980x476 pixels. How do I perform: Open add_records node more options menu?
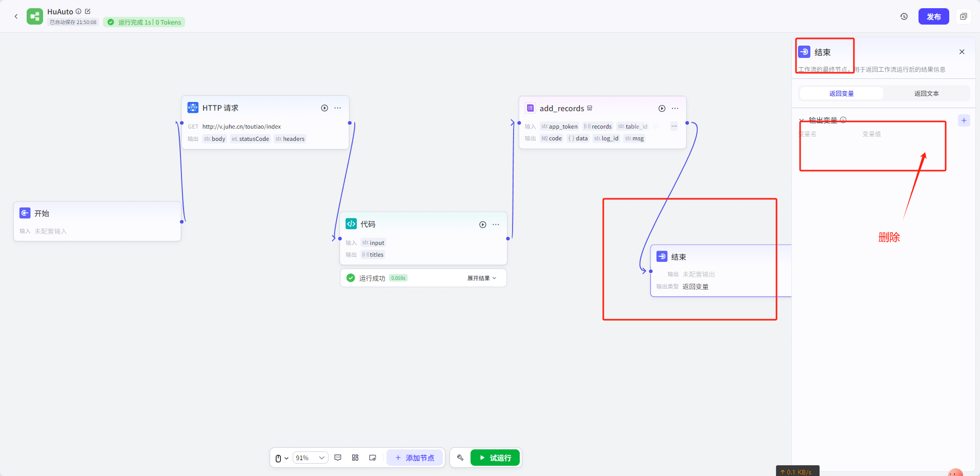click(x=675, y=109)
